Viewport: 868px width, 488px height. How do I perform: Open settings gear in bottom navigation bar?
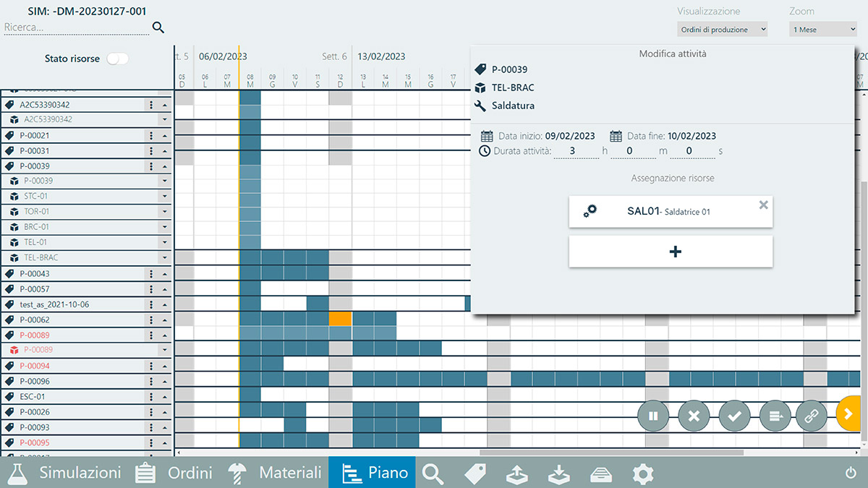coord(642,474)
